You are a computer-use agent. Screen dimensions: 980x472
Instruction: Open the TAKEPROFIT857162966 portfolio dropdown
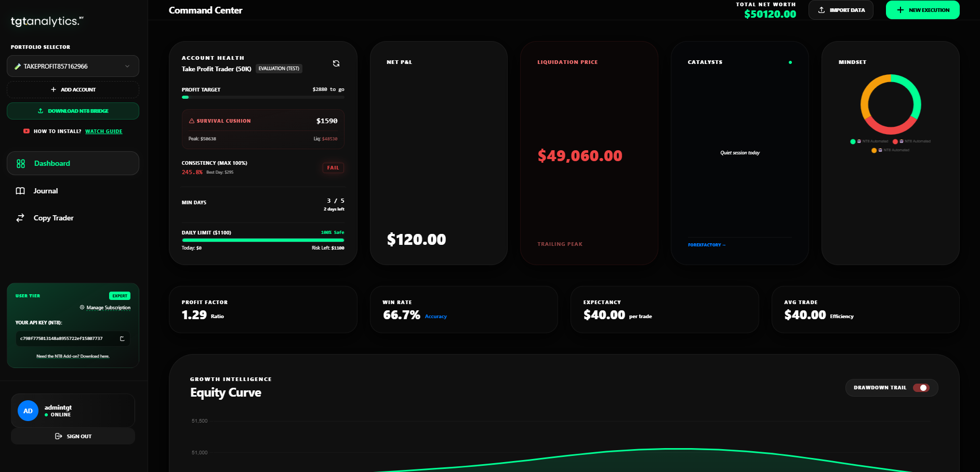pos(73,67)
